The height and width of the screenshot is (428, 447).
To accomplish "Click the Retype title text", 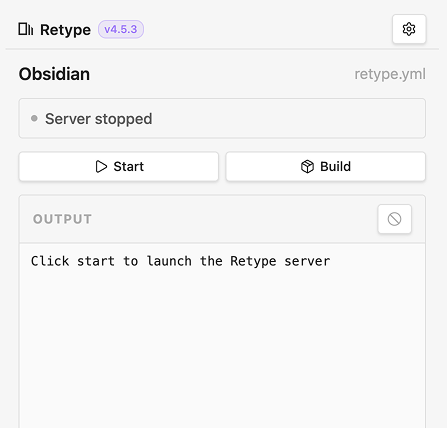I will click(65, 30).
